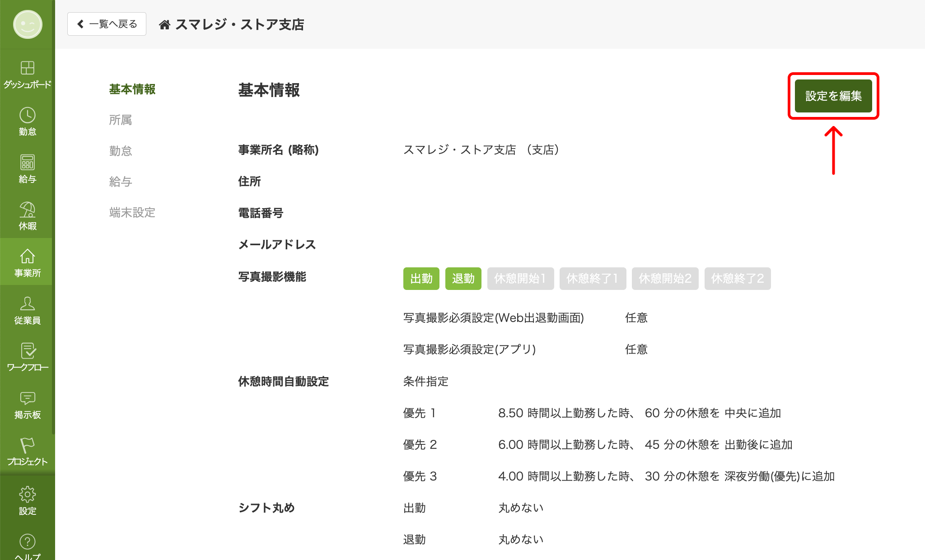Viewport: 925px width, 560px height.
Task: Click the 優先 2 row label
Action: coord(420,445)
